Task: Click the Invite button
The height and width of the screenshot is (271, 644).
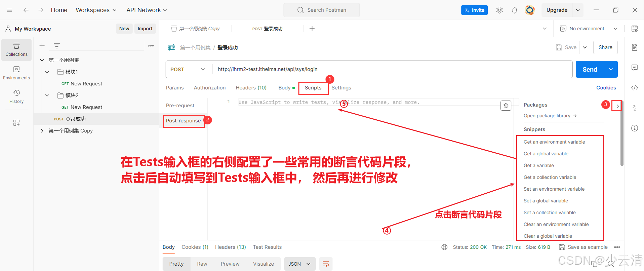Action: pyautogui.click(x=474, y=10)
